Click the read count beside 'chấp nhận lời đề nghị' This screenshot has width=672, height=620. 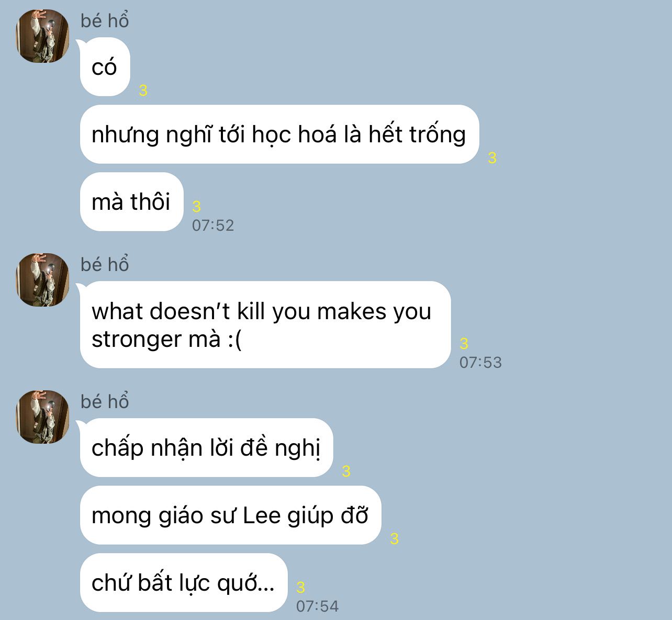click(x=346, y=471)
